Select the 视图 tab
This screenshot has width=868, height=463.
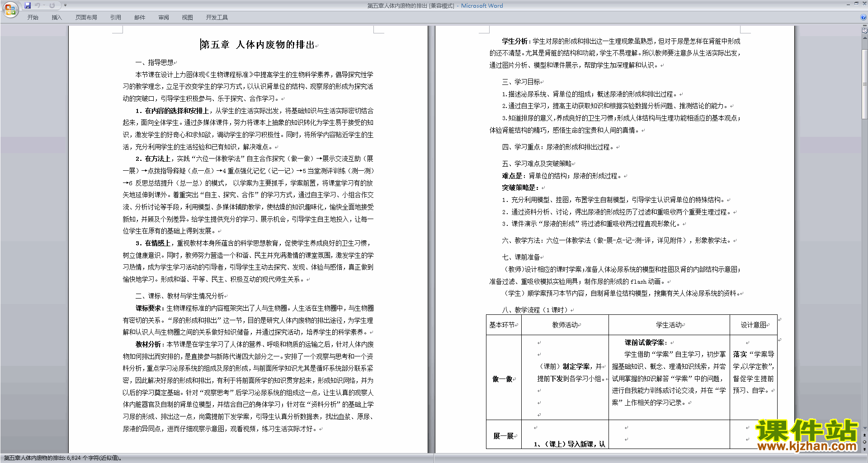[188, 18]
